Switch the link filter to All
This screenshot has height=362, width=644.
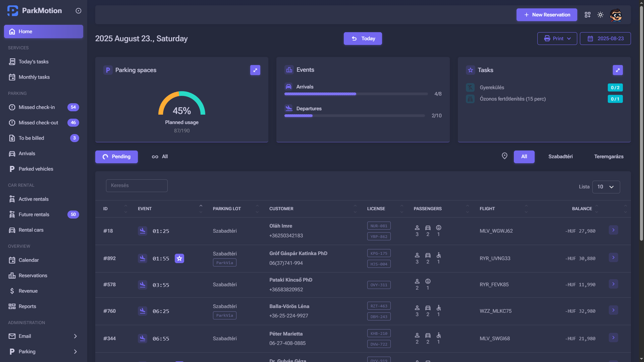point(160,157)
